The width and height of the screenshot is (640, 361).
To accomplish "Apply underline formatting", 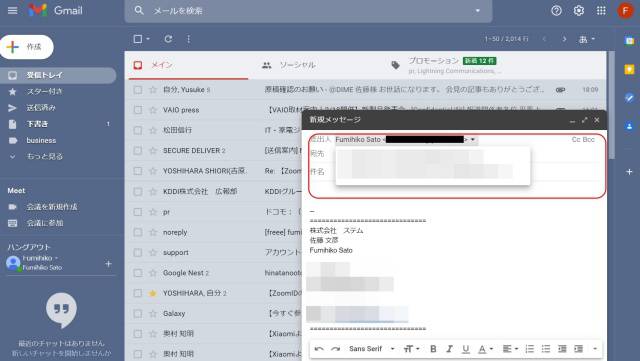I will tap(466, 349).
